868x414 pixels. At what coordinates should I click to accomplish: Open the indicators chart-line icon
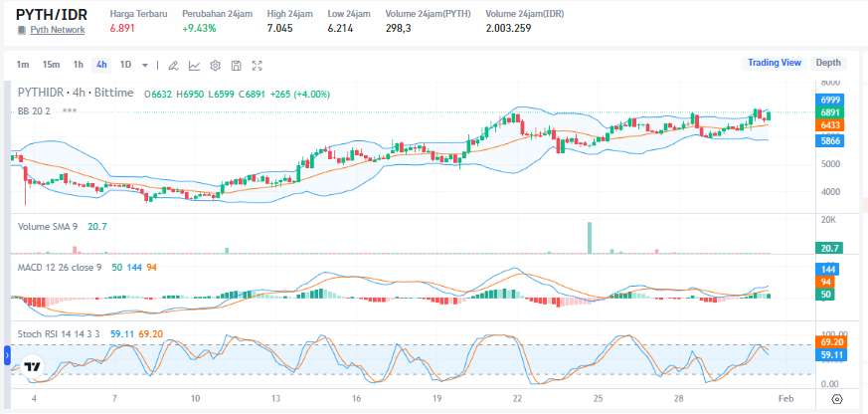(194, 66)
